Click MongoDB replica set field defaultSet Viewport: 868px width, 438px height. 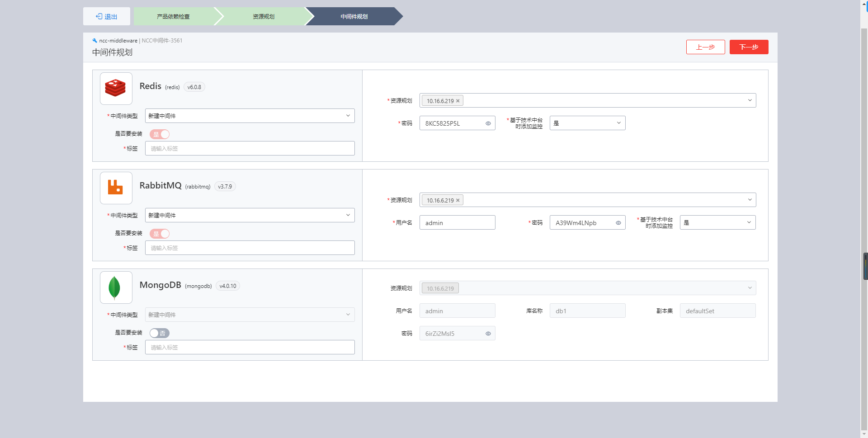tap(717, 311)
